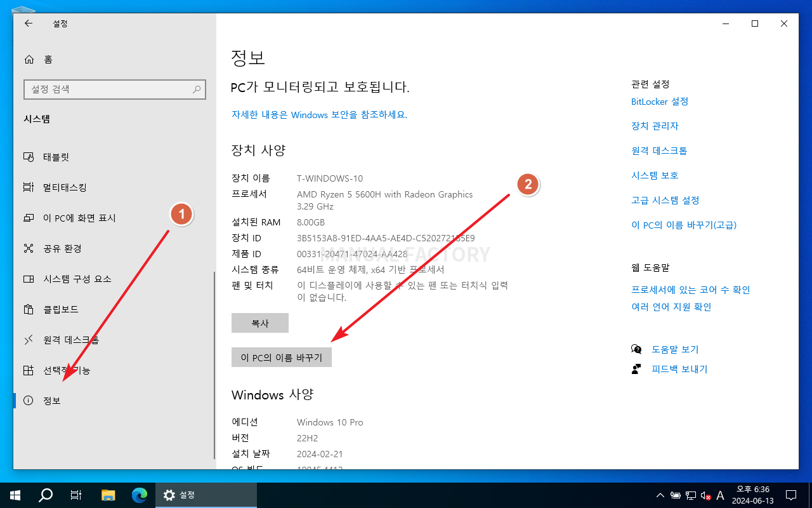This screenshot has width=812, height=508.
Task: Open the Home (홈) icon
Action: 29,59
